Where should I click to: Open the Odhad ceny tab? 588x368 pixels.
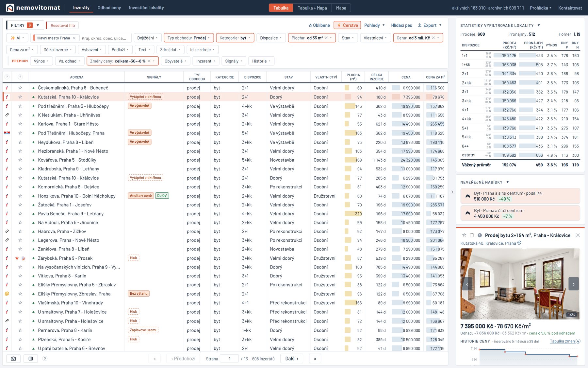click(109, 8)
